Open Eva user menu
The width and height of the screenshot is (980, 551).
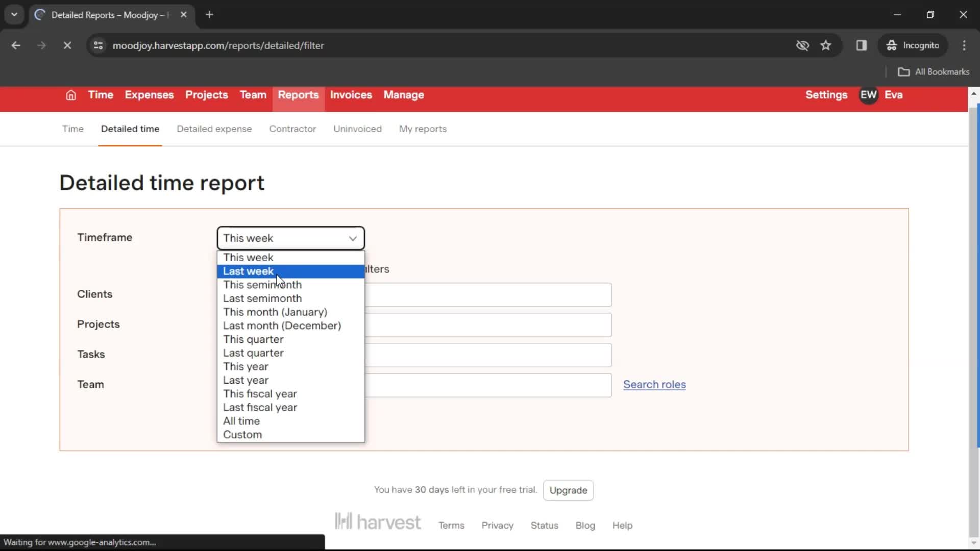(x=893, y=95)
